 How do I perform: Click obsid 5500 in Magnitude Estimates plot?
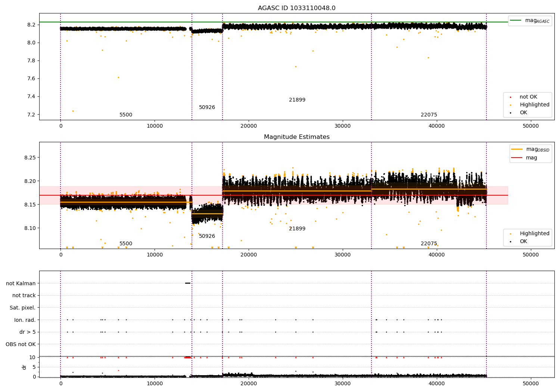pyautogui.click(x=126, y=244)
